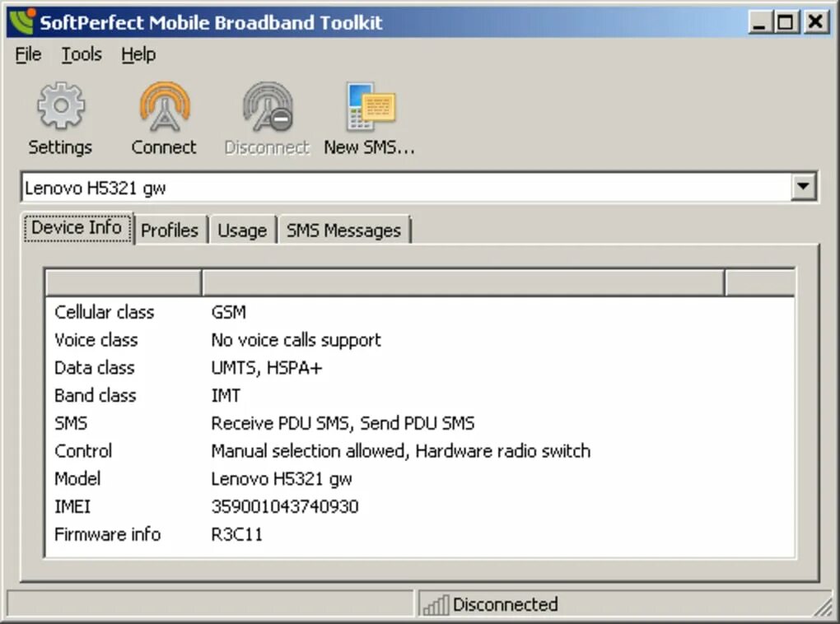
Task: Open the Help menu
Action: click(x=138, y=54)
